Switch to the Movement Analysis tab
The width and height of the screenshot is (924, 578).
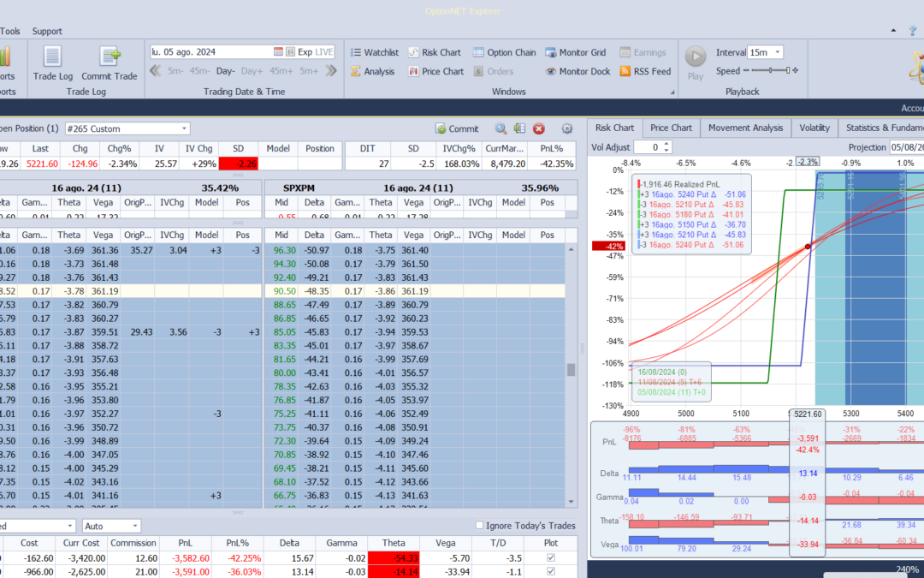[745, 128]
